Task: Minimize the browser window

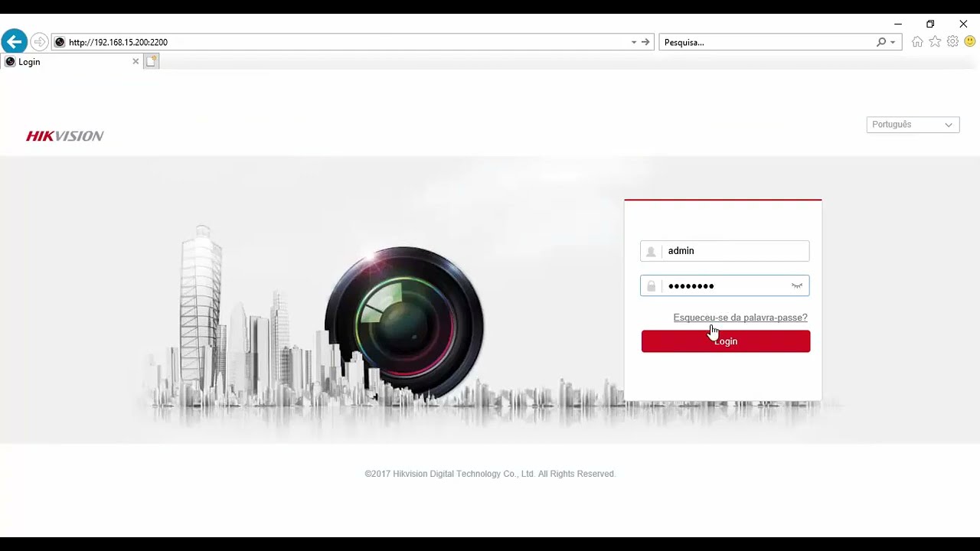Action: [898, 24]
